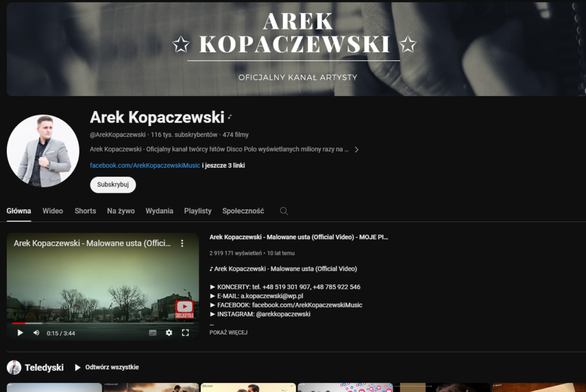Select the Na żywo tab
The width and height of the screenshot is (586, 392).
click(x=121, y=211)
